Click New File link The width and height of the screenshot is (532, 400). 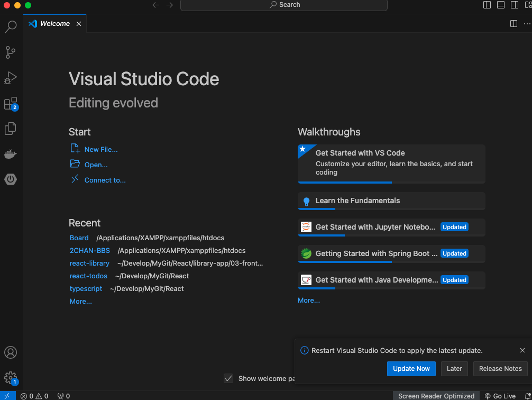coord(101,149)
